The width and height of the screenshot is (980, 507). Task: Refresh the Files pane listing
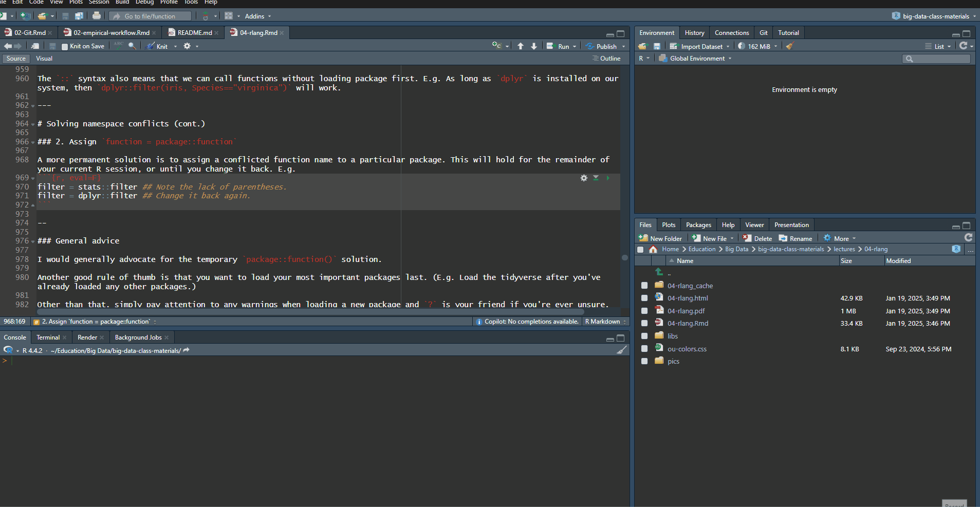969,237
